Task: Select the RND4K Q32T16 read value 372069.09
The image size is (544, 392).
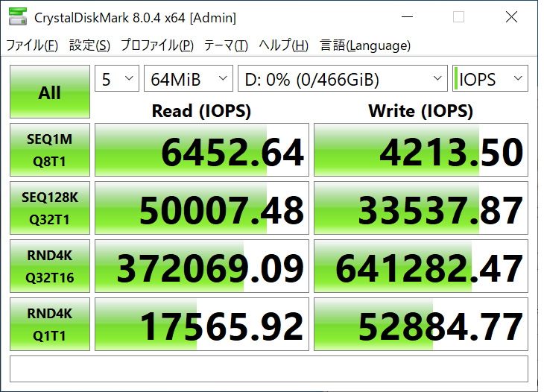Action: click(x=202, y=266)
